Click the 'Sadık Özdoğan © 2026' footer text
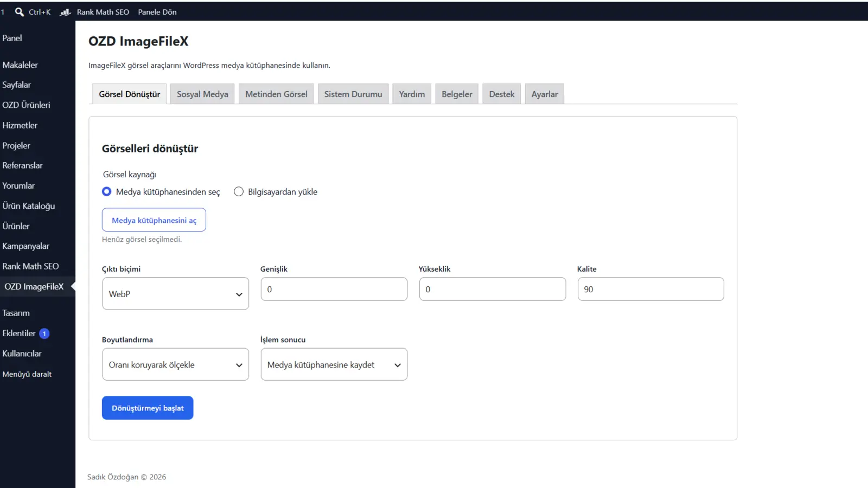 [127, 477]
